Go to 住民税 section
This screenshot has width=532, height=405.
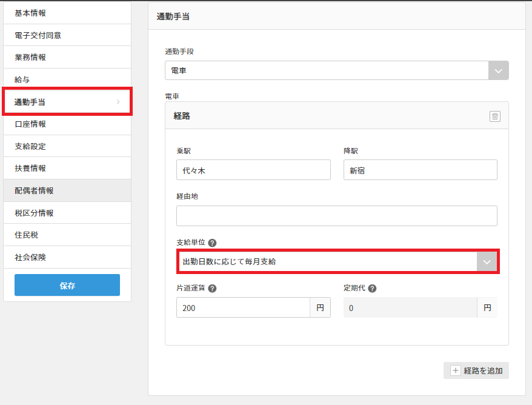point(67,235)
